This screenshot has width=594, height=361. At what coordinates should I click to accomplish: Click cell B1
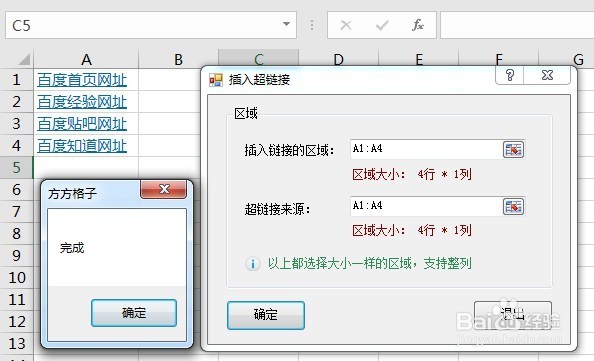click(170, 80)
